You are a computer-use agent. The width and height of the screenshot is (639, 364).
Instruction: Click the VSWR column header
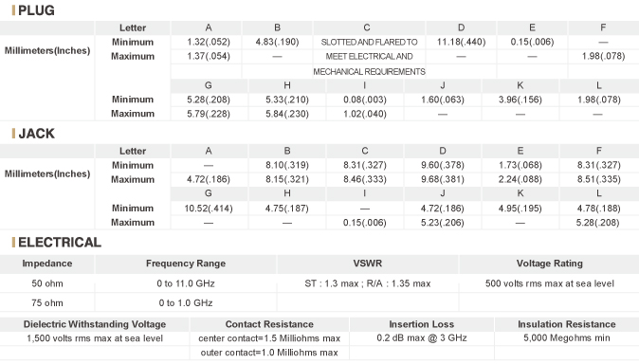368,264
